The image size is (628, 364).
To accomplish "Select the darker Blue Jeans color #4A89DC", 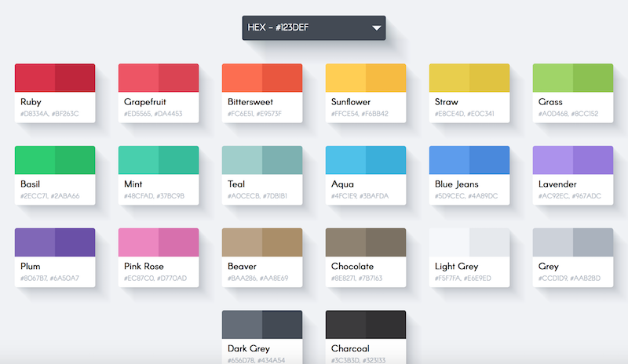I will coord(490,160).
